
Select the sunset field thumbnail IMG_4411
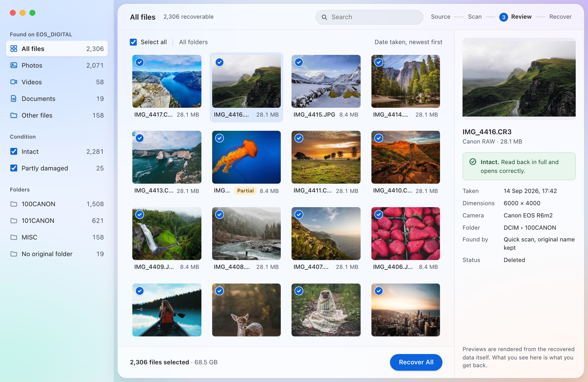click(x=326, y=157)
